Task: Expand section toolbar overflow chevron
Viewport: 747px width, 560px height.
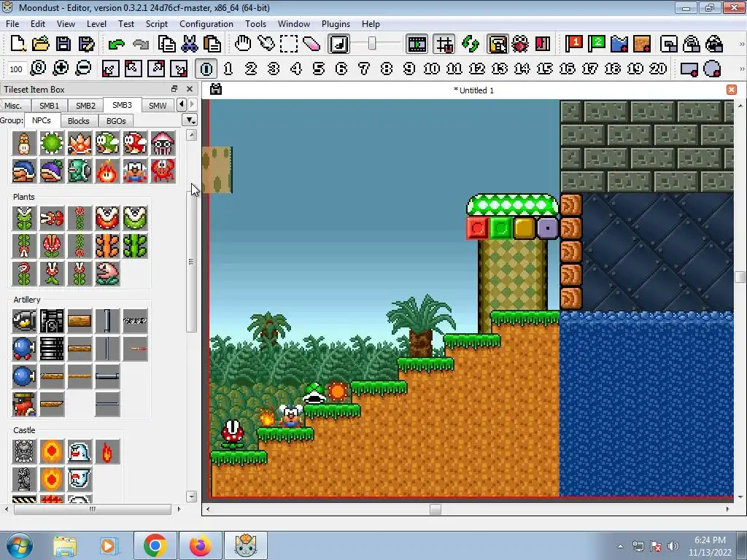Action: coord(741,69)
